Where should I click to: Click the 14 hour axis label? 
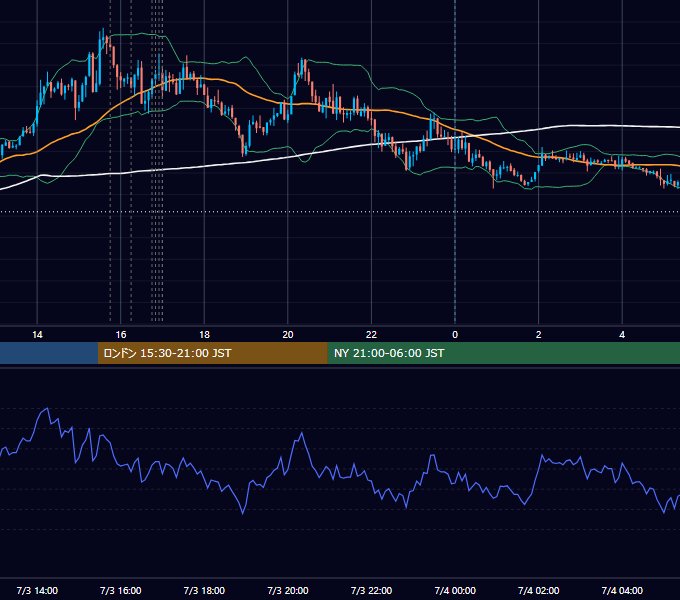(37, 335)
